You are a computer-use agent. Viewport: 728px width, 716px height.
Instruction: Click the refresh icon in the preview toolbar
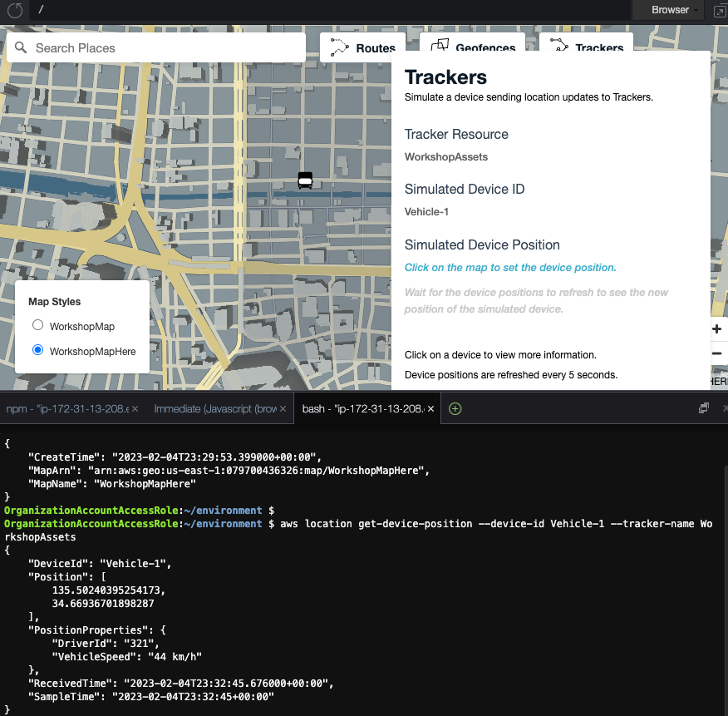(15, 10)
